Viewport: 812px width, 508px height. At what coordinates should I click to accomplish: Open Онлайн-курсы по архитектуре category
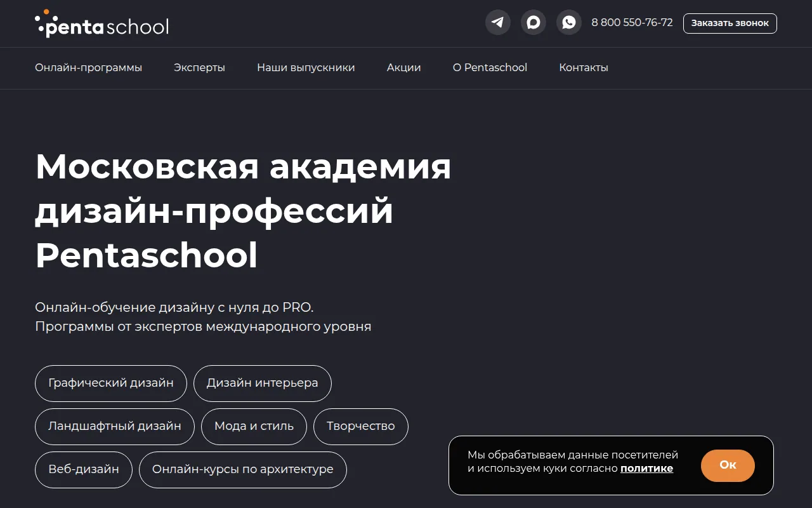point(243,470)
